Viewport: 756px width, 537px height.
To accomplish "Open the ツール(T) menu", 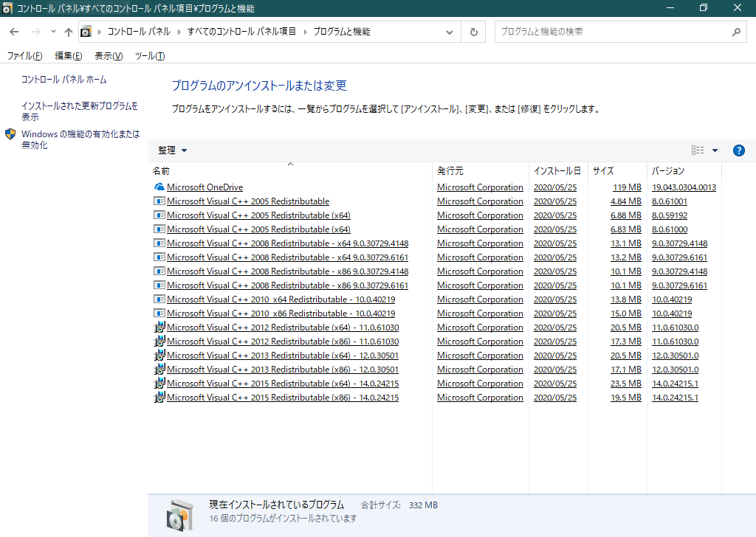I will (150, 56).
